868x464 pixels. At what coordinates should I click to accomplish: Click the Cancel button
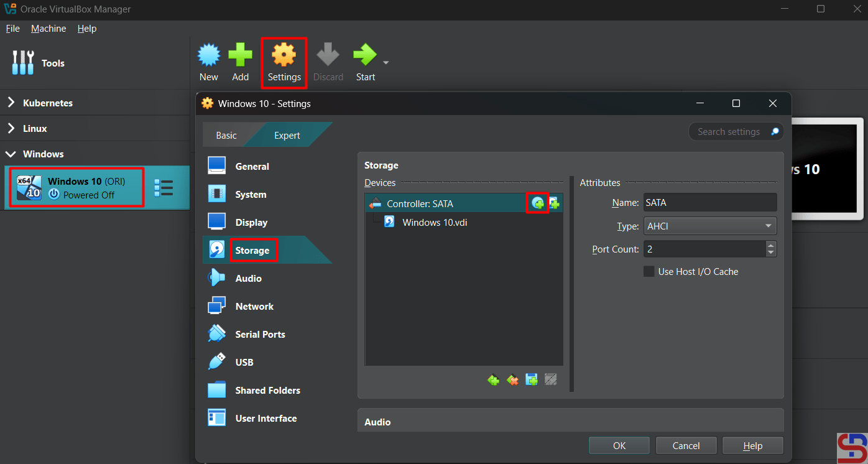click(686, 445)
